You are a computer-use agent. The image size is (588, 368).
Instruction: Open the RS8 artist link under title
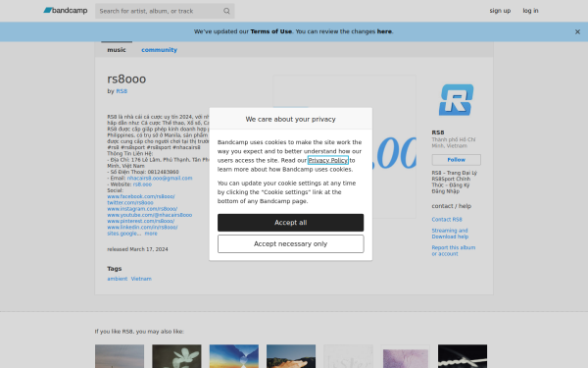(122, 91)
